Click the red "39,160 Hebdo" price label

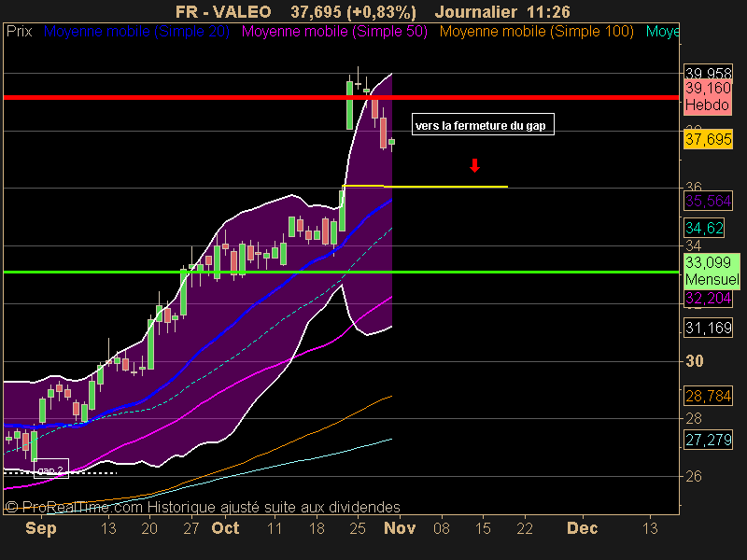708,97
